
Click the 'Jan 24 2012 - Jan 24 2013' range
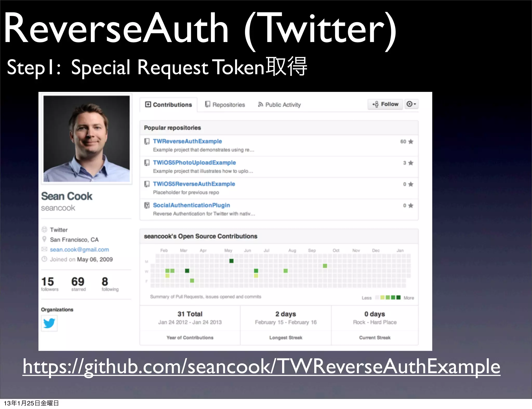(190, 322)
